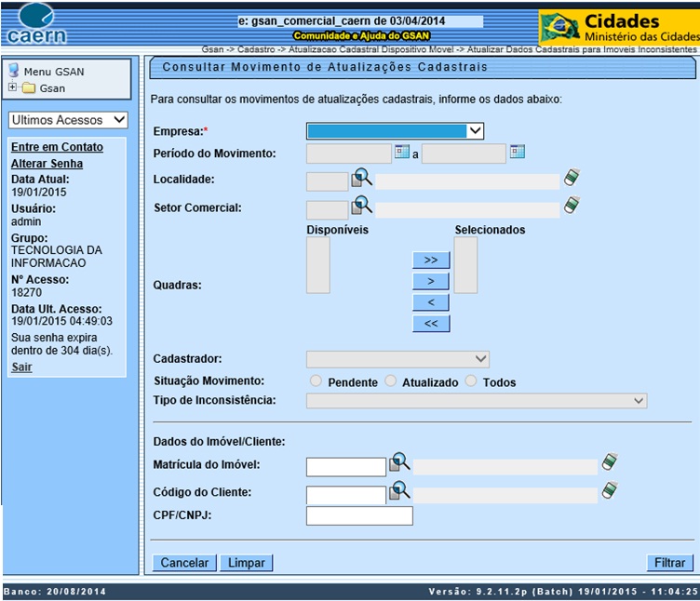Search Matrícula do Imóvel with magnifier icon
Viewport: 700px width, 601px height.
pos(399,462)
